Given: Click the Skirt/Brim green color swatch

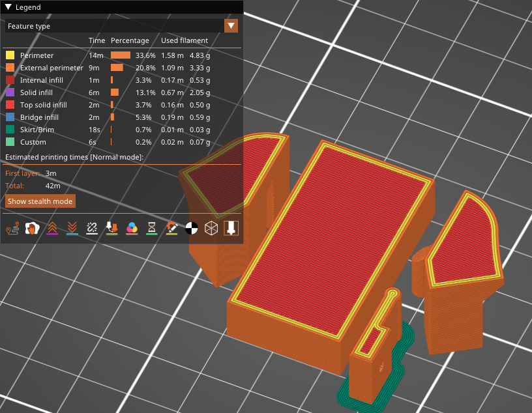Looking at the screenshot, I should [10, 130].
